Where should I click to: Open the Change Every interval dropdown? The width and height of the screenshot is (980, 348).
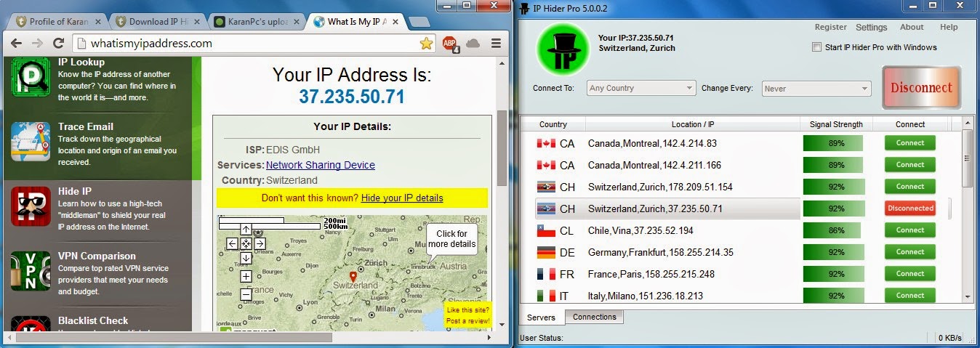tap(816, 89)
